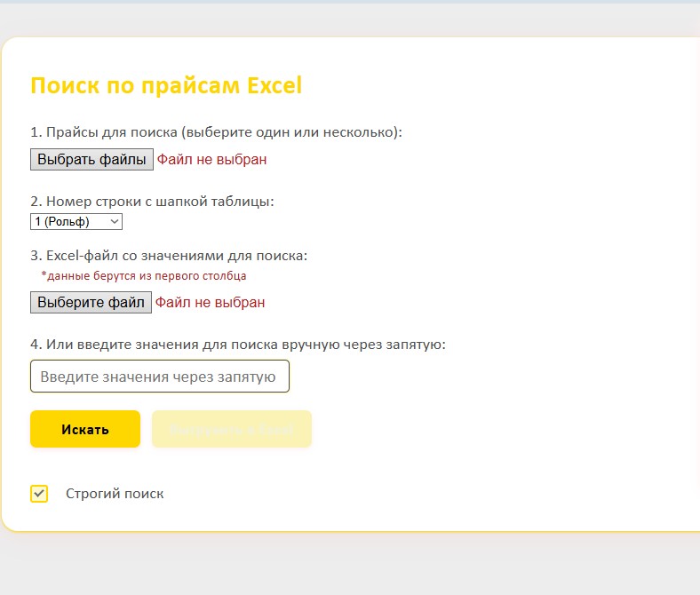Click the "3. Excel-файл со значениями" label

point(169,256)
